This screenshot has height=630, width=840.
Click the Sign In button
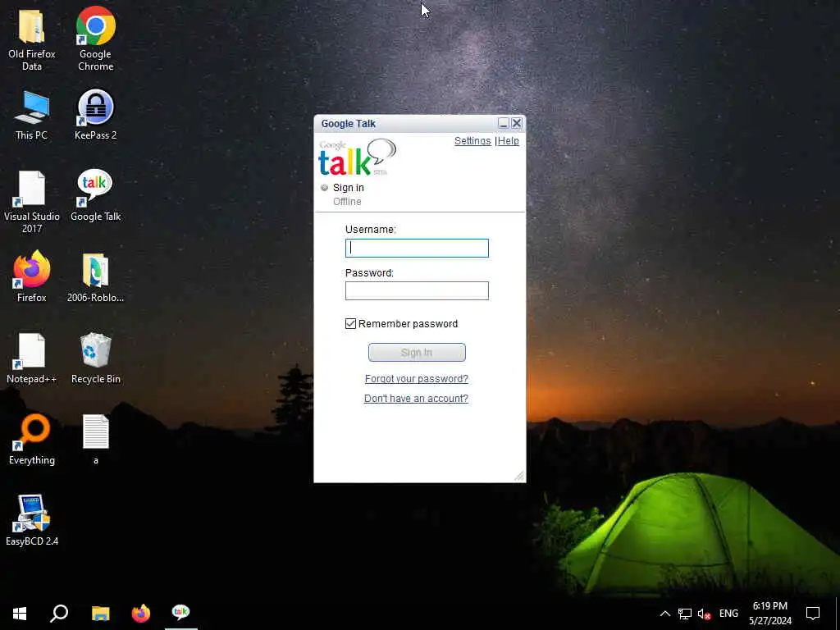pos(417,352)
